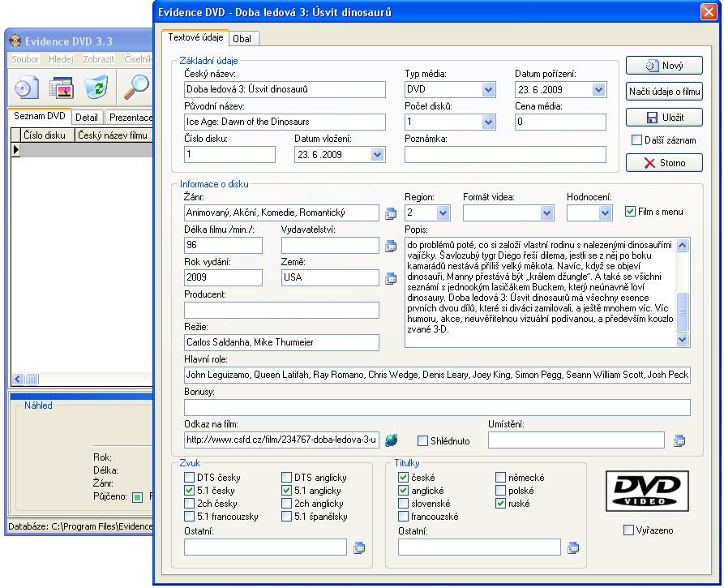The width and height of the screenshot is (724, 588).
Task: Select the Textové údaje tab
Action: point(195,37)
